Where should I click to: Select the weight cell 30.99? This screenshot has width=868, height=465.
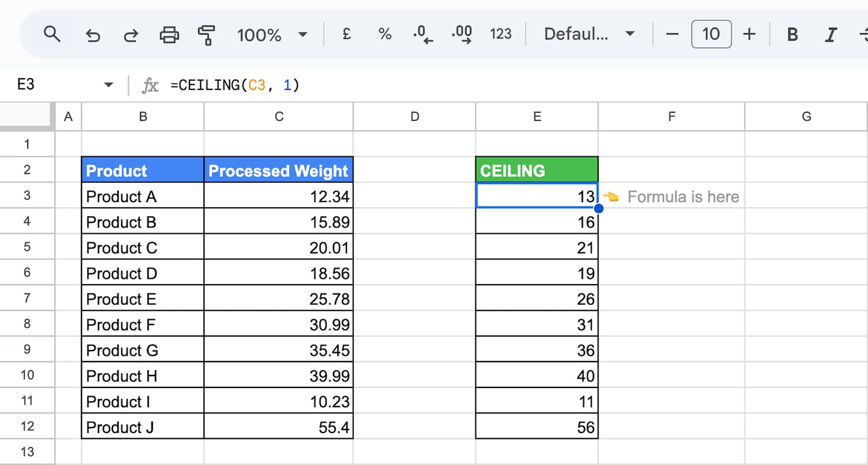[279, 323]
